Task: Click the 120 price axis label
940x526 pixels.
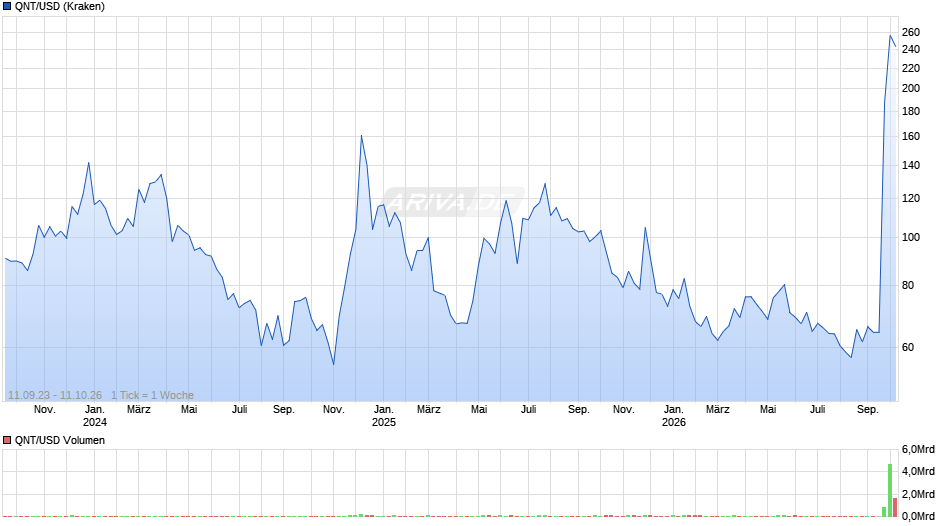Action: click(x=911, y=199)
